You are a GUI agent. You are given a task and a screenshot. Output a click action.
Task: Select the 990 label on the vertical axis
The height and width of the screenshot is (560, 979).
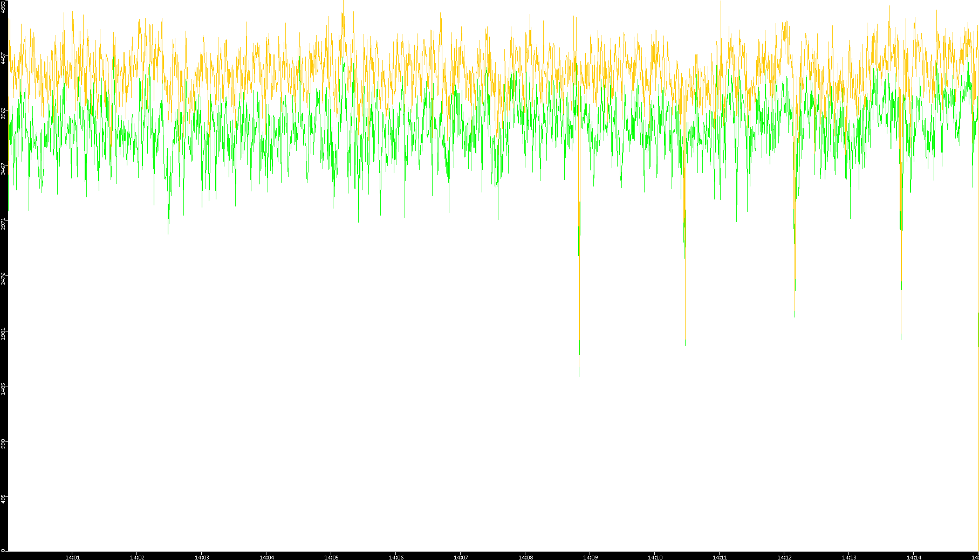pyautogui.click(x=4, y=444)
